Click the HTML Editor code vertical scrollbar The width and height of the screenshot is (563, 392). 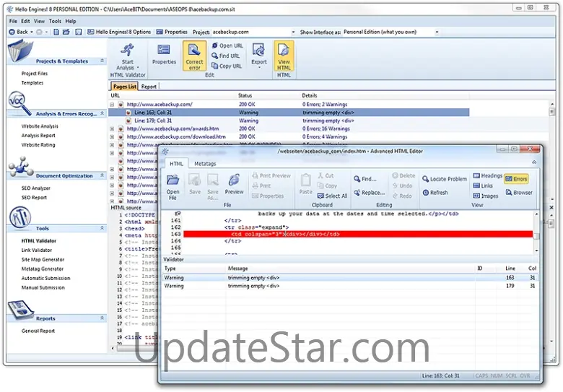(536, 232)
